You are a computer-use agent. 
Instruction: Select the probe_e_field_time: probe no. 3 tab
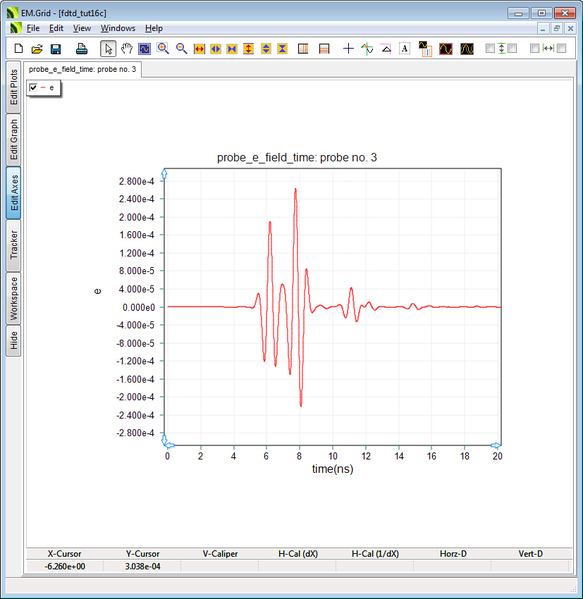(x=82, y=69)
